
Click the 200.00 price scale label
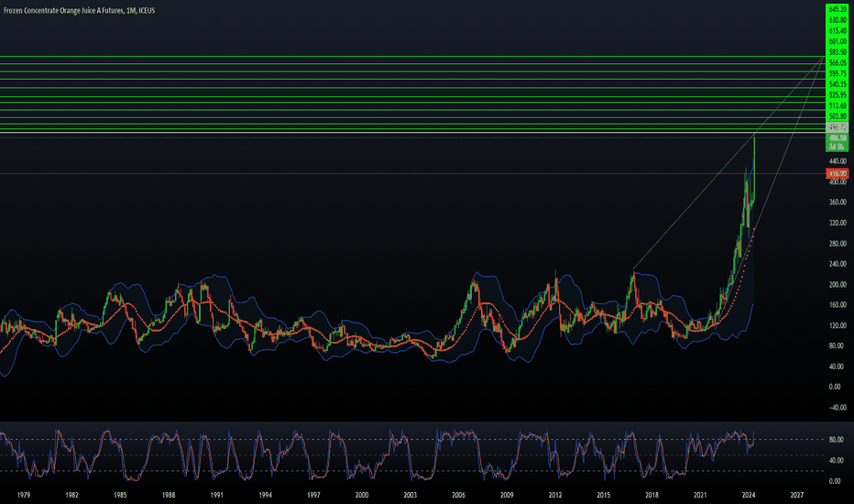(838, 284)
